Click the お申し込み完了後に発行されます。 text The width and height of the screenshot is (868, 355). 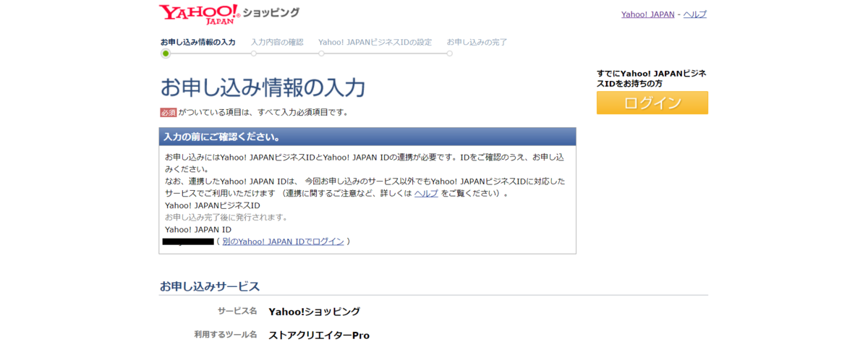pyautogui.click(x=226, y=217)
